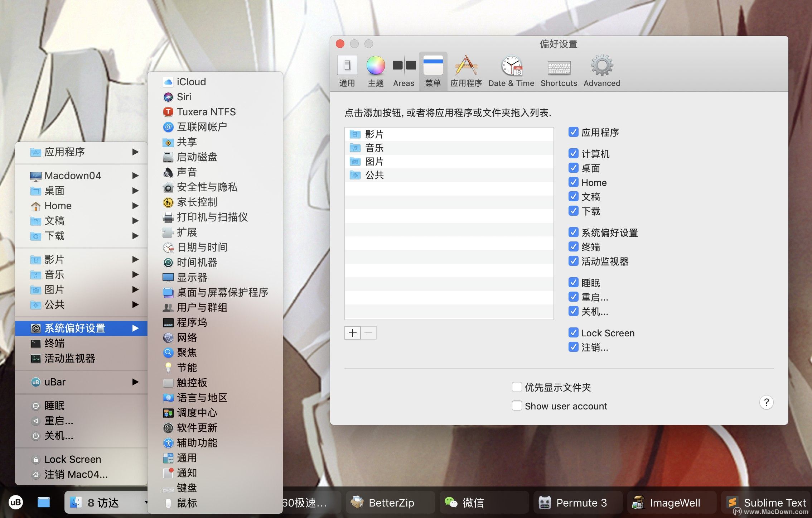The width and height of the screenshot is (812, 518).
Task: Click the uB button in taskbar
Action: pyautogui.click(x=15, y=502)
